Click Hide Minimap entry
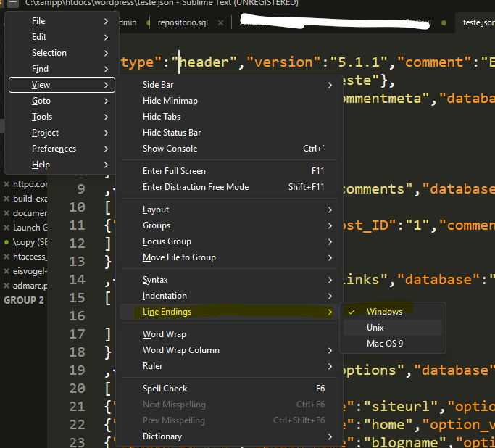Image resolution: width=495 pixels, height=448 pixels. tap(229, 101)
